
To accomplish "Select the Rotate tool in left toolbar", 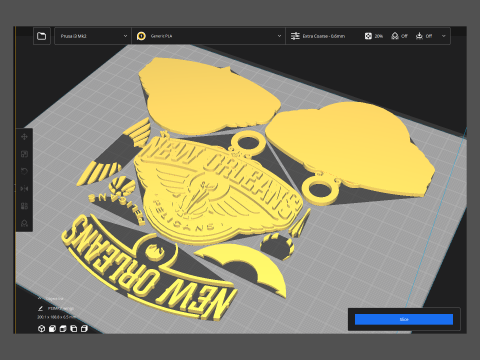I will coord(24,171).
